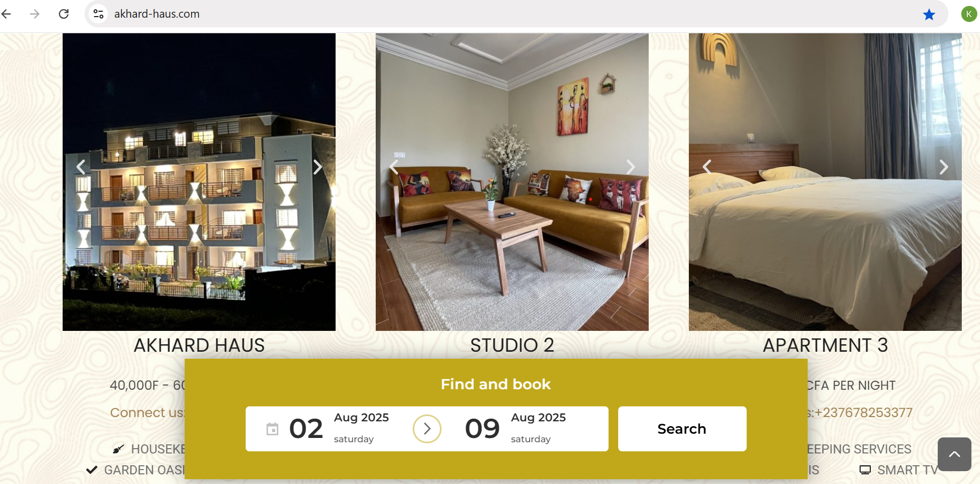980x484 pixels.
Task: Open the green K profile avatar
Action: tap(969, 14)
